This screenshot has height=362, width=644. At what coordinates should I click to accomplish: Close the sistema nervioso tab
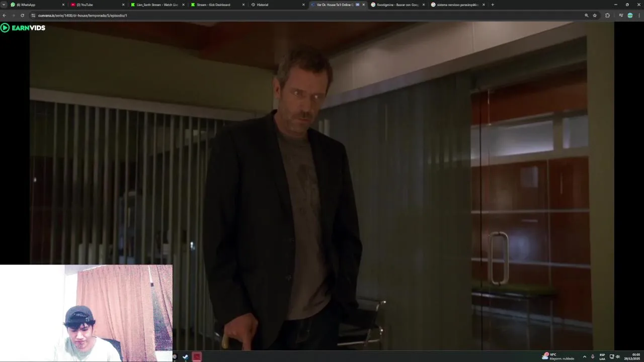484,5
